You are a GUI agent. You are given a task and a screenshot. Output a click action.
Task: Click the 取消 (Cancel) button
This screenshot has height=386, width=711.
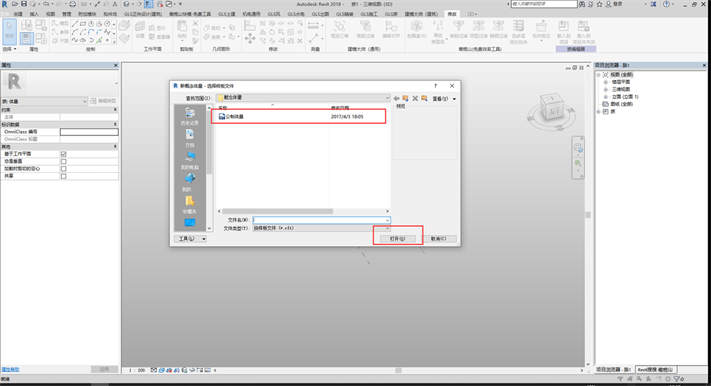tap(438, 239)
